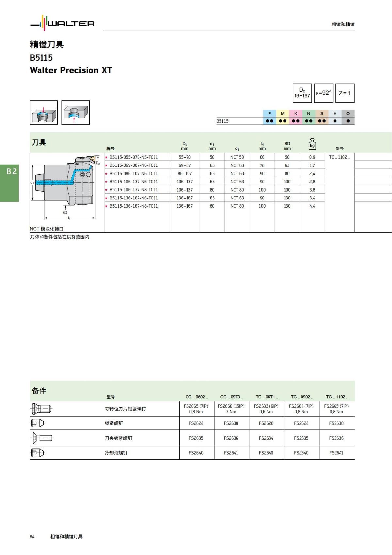Click the 69–87 Dc value
392x555 pixels.
coord(185,165)
